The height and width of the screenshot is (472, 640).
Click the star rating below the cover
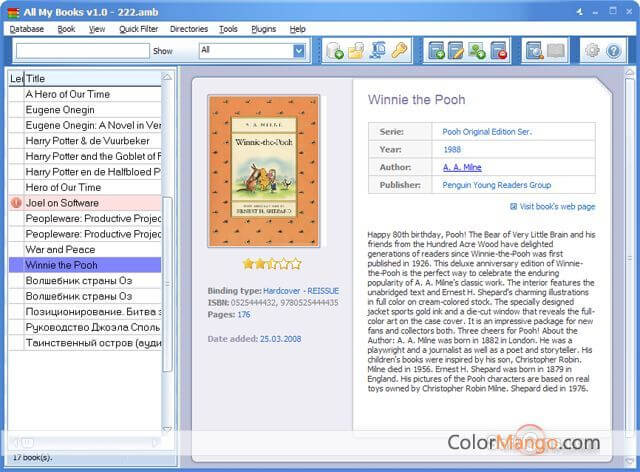272,264
